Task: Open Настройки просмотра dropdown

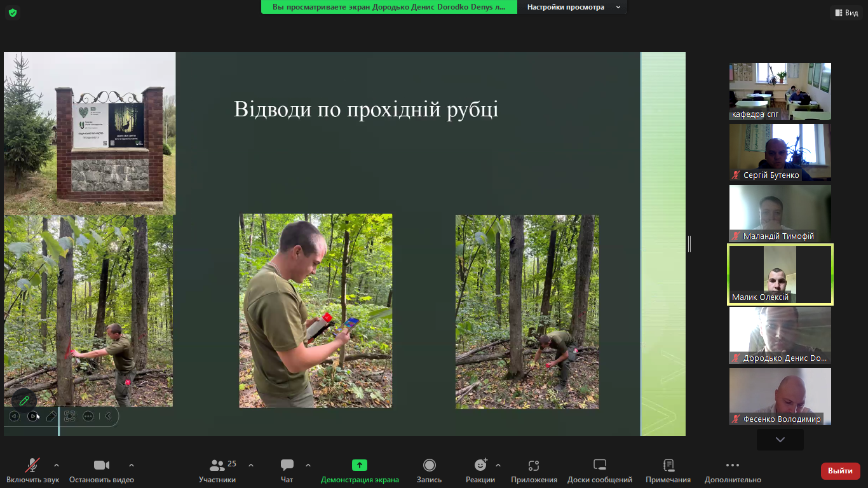Action: (571, 7)
